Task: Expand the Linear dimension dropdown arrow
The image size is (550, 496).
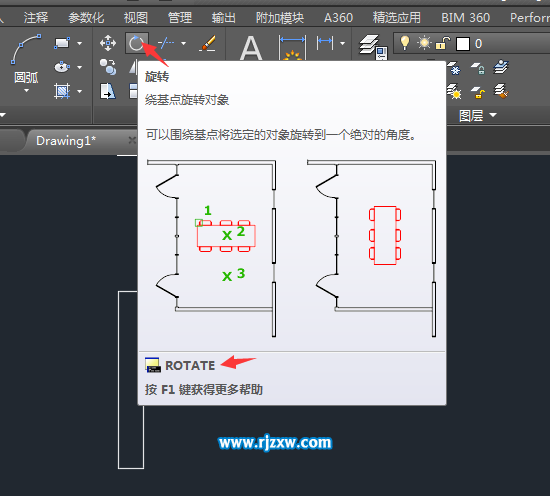Action: pos(343,43)
